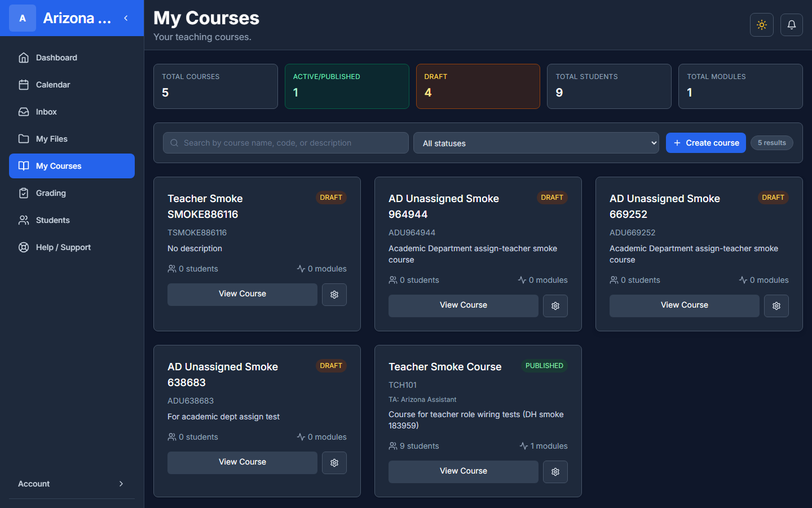
Task: Navigate to My Files
Action: (x=72, y=139)
